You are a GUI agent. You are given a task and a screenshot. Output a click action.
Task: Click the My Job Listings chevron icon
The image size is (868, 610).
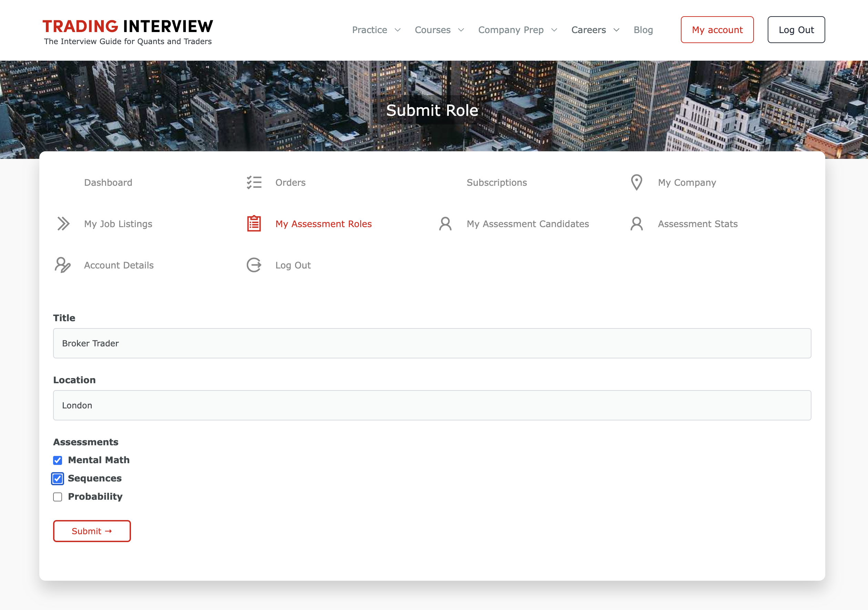click(63, 224)
